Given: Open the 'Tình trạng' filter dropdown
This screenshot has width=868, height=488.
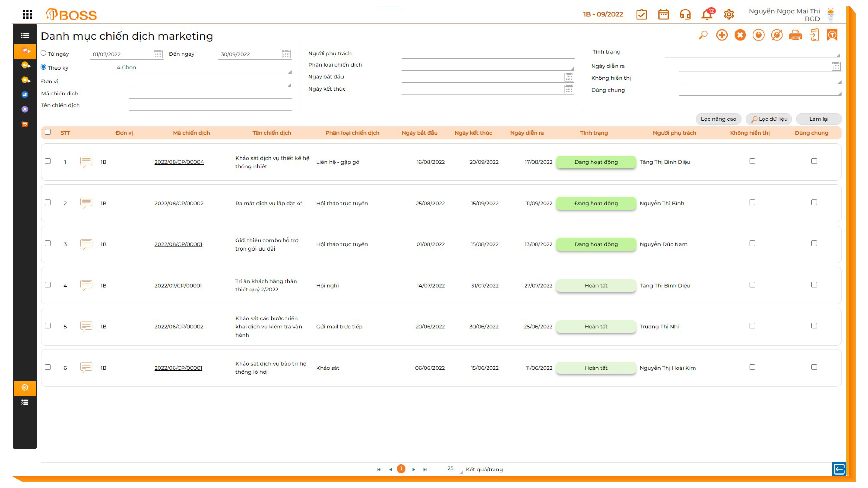Looking at the screenshot, I should (752, 52).
